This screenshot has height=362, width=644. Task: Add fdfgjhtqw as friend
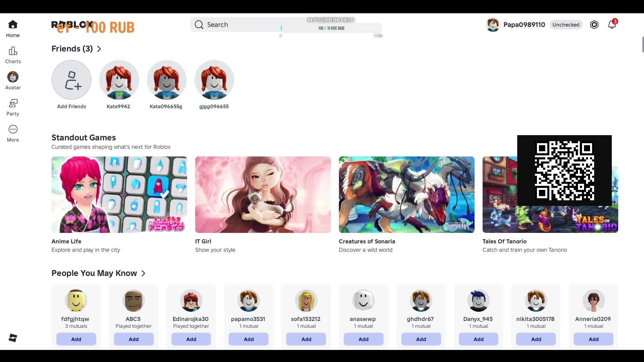pyautogui.click(x=76, y=339)
